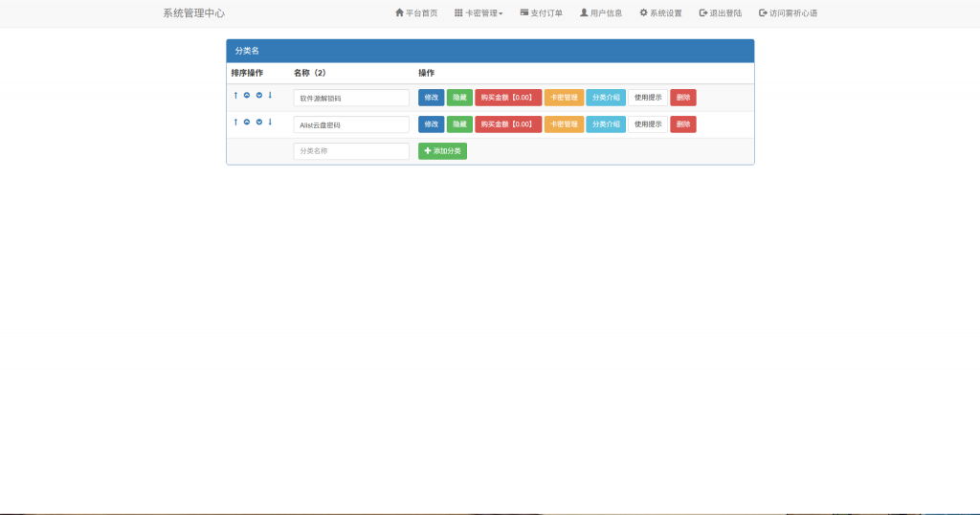
Task: Click the green 添加分类 button
Action: click(442, 151)
